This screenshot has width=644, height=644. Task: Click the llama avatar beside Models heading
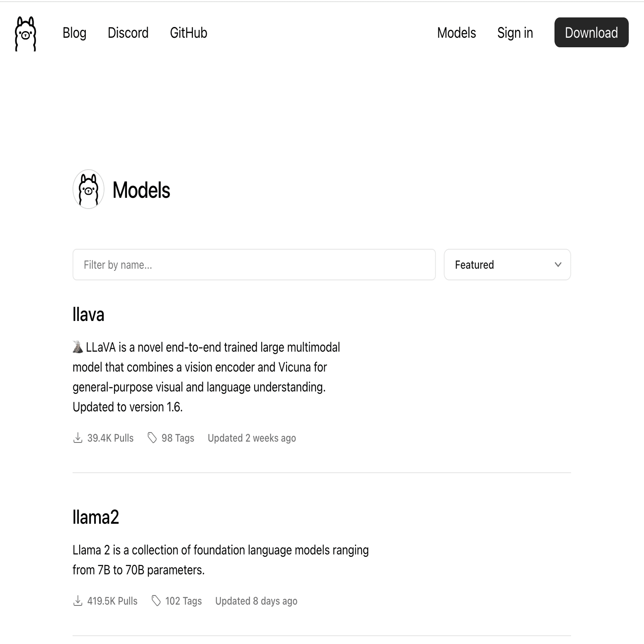pos(88,190)
